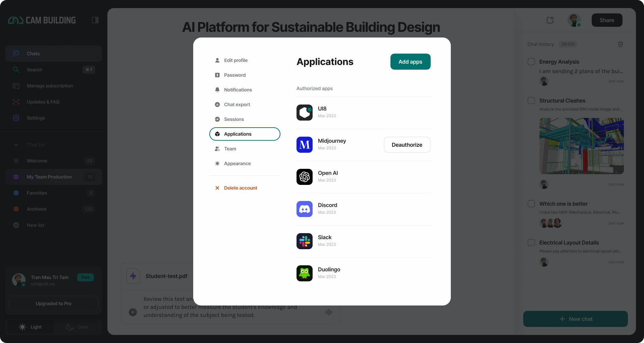Click the Share button

pyautogui.click(x=607, y=20)
